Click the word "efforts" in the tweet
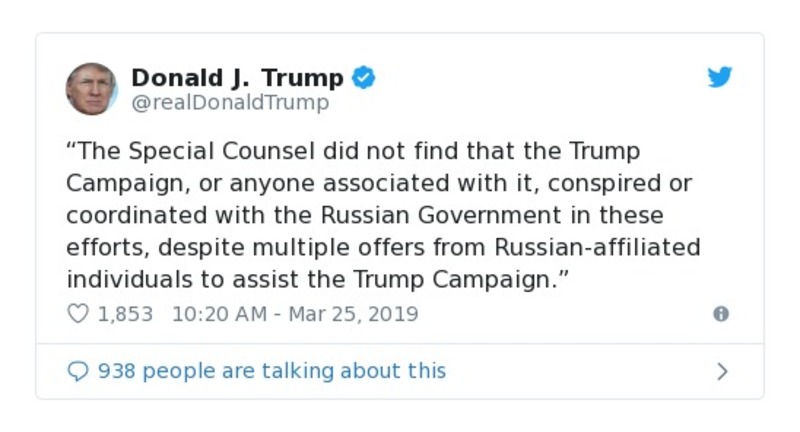 pyautogui.click(x=101, y=247)
